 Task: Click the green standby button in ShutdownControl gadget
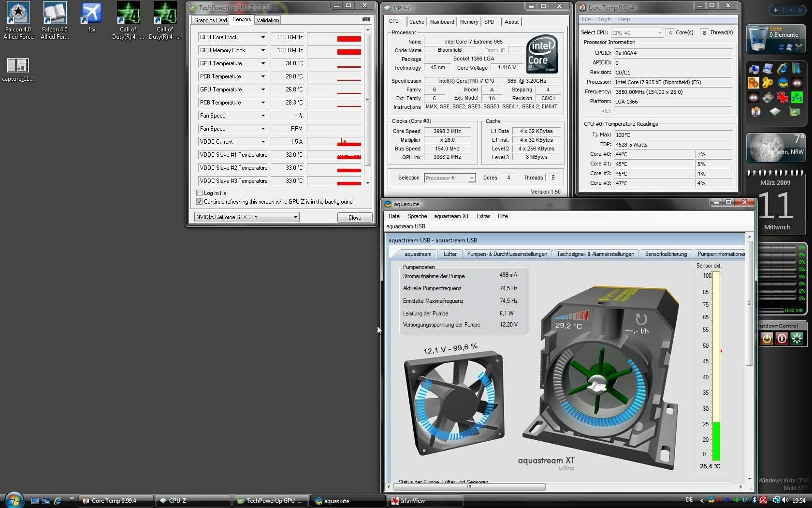point(797,338)
